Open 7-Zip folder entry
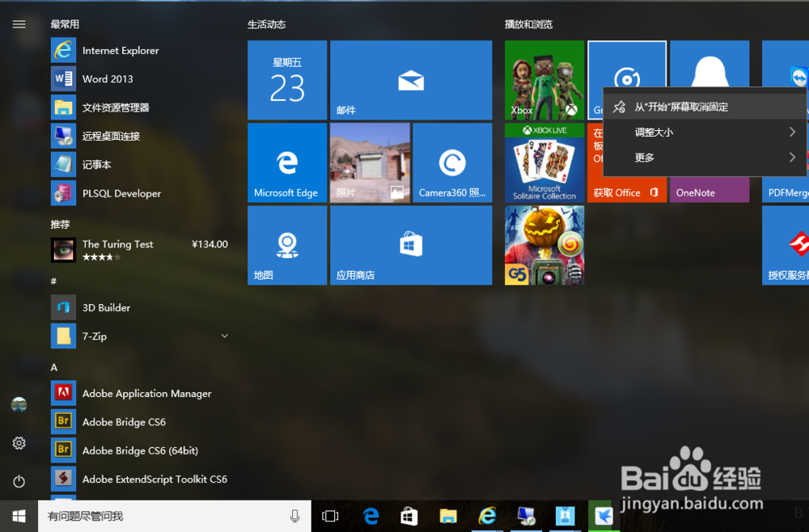 click(x=139, y=336)
